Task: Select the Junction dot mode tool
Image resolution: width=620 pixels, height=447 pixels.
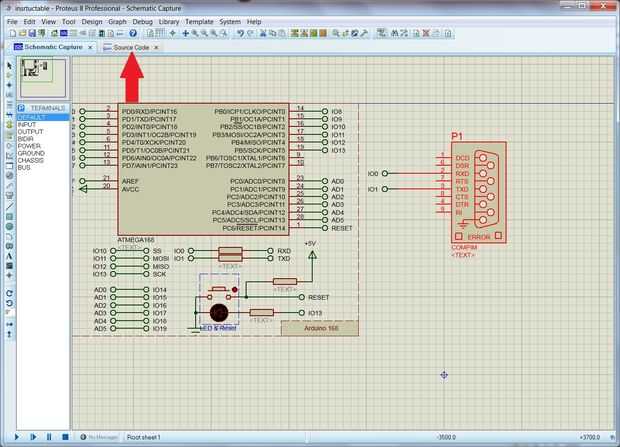Action: tap(9, 85)
